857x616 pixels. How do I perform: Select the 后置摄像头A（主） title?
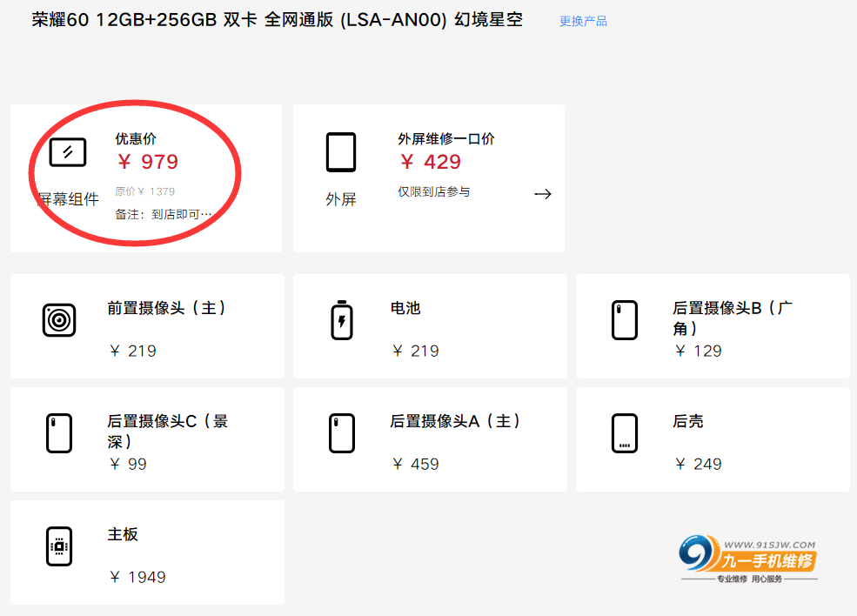(455, 421)
